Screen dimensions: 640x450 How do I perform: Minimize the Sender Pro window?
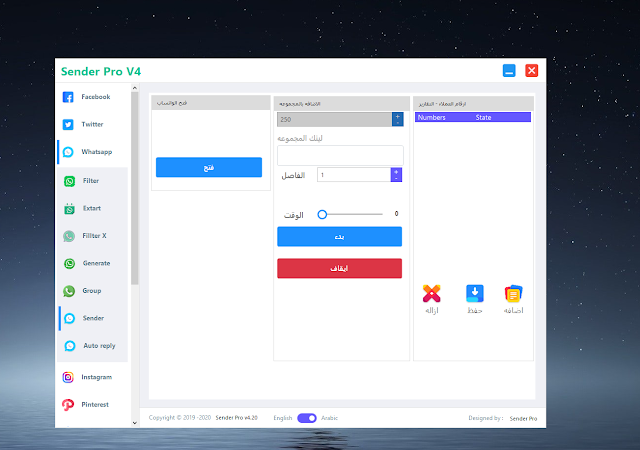pos(509,71)
